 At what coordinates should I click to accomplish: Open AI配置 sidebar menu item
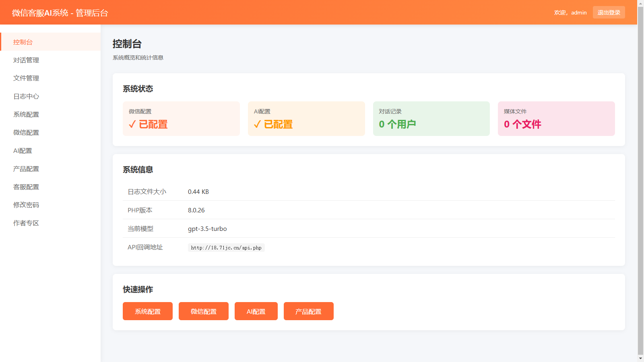[23, 151]
